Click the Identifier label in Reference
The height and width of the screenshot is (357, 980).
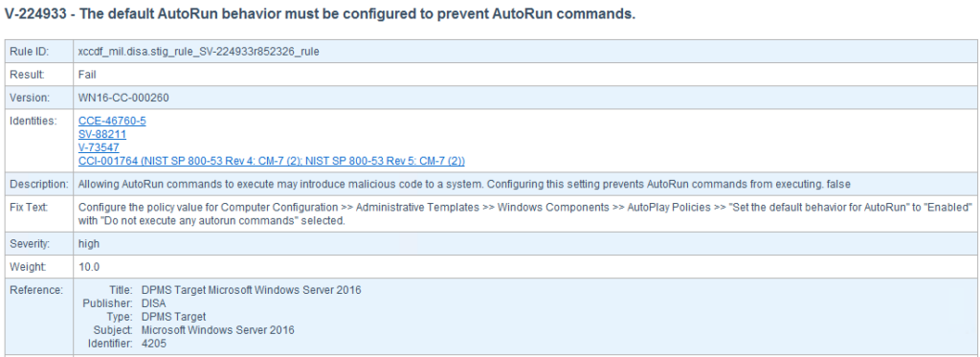pos(111,344)
